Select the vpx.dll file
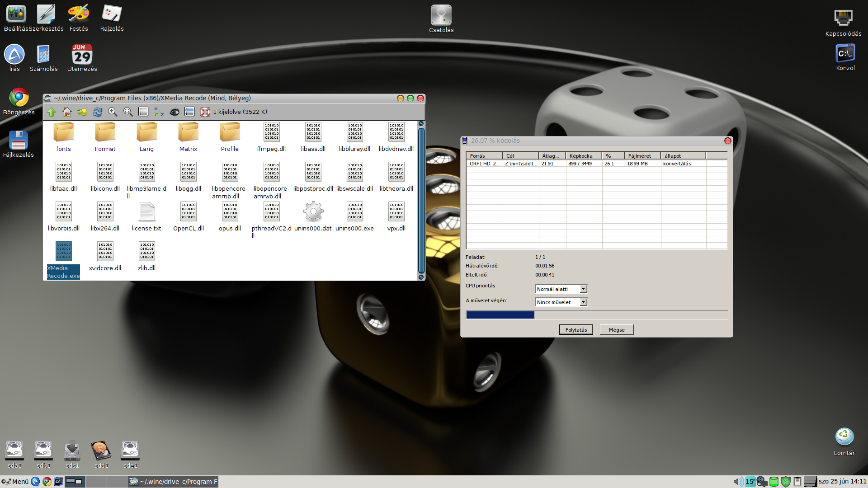868x488 pixels. 396,217
